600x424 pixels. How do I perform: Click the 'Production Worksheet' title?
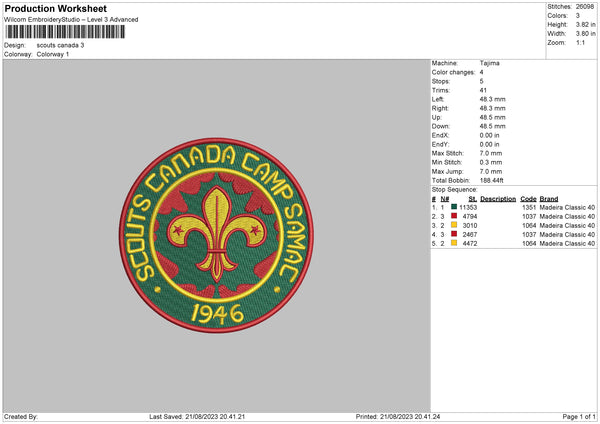pyautogui.click(x=55, y=8)
